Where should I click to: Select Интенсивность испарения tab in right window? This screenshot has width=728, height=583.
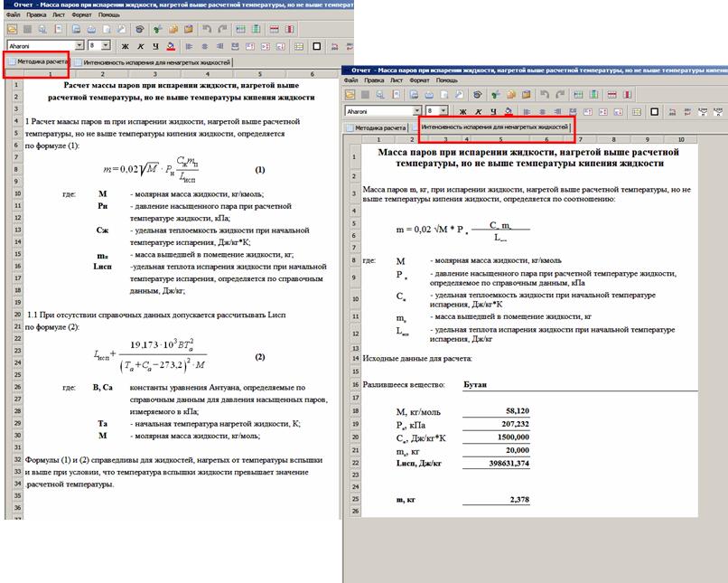(x=496, y=127)
